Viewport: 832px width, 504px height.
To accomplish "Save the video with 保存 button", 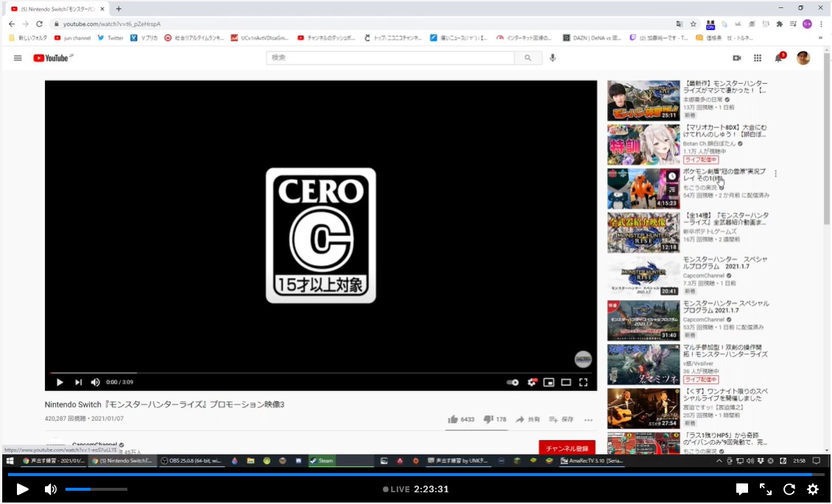I will 561,419.
